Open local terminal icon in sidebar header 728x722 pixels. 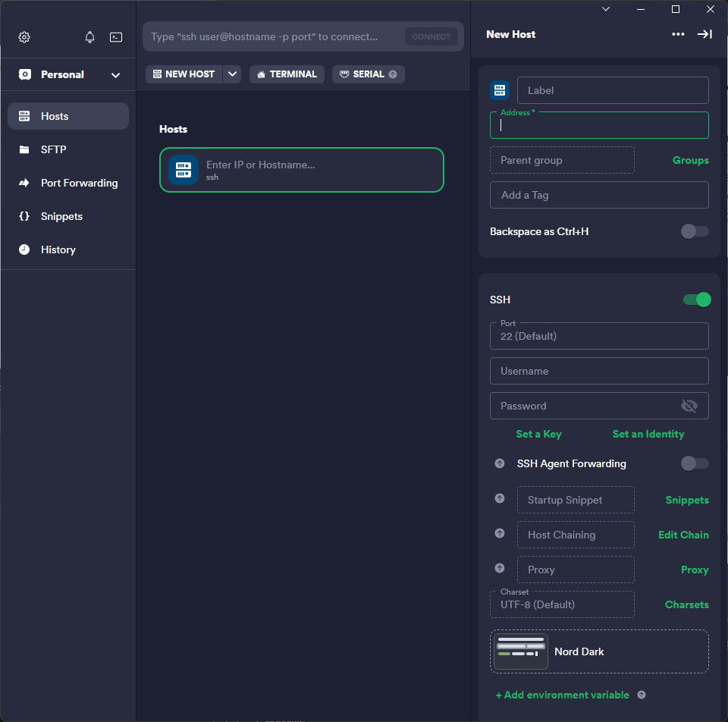click(116, 37)
